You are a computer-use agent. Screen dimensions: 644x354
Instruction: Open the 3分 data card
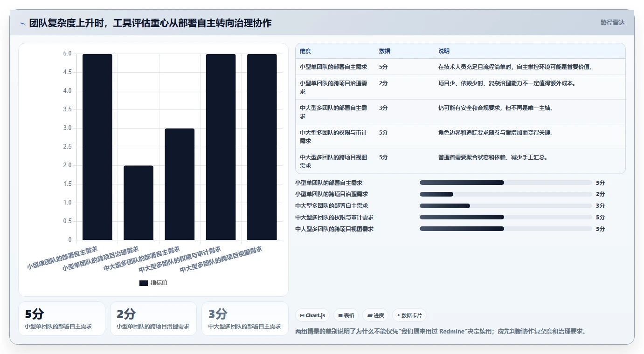pyautogui.click(x=245, y=319)
